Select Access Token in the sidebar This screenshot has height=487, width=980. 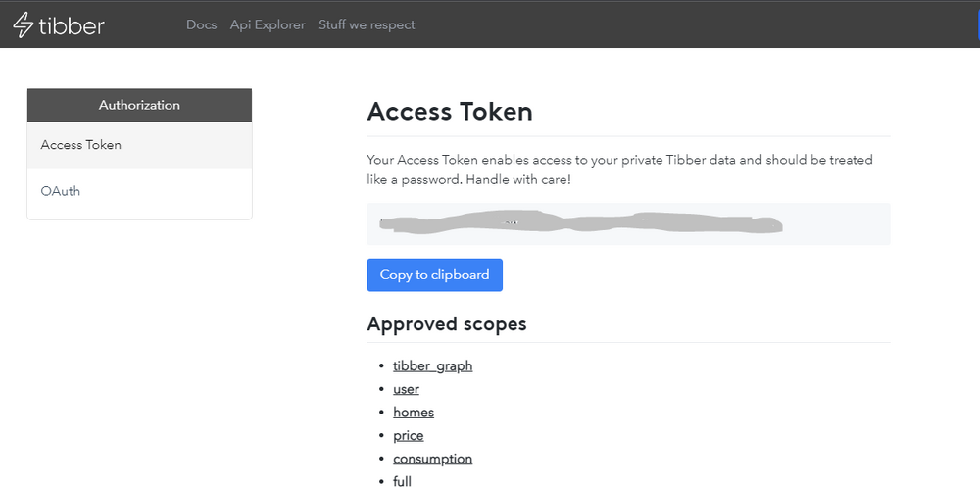tap(81, 145)
